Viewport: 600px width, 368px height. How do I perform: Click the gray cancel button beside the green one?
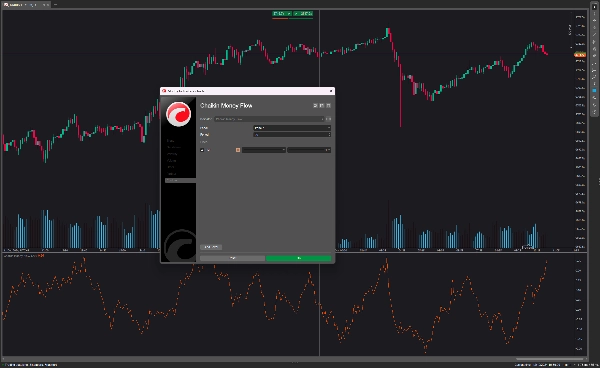232,258
